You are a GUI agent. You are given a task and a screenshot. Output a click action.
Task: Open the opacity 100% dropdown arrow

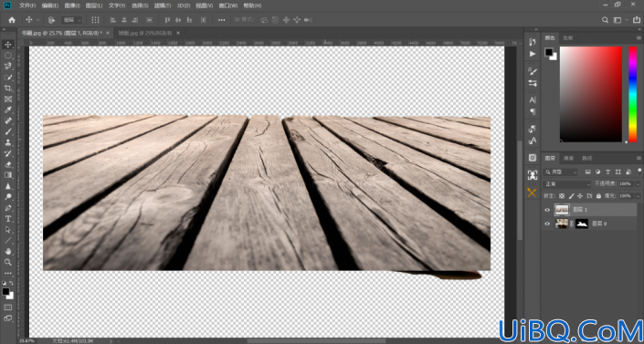638,184
